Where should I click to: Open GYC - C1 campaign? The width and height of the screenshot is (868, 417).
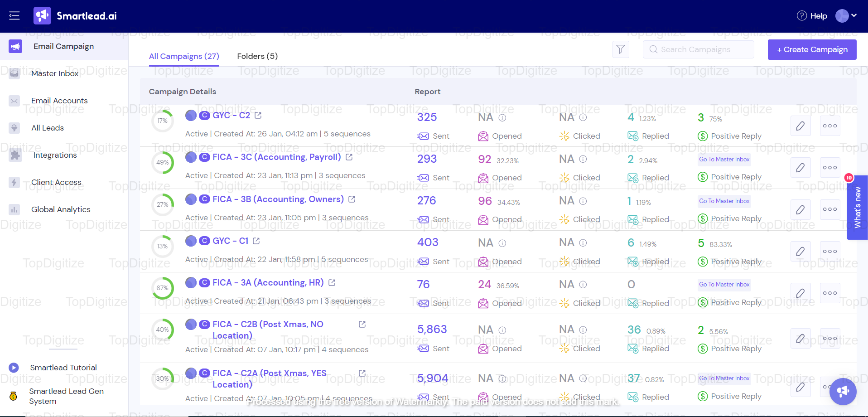[231, 241]
